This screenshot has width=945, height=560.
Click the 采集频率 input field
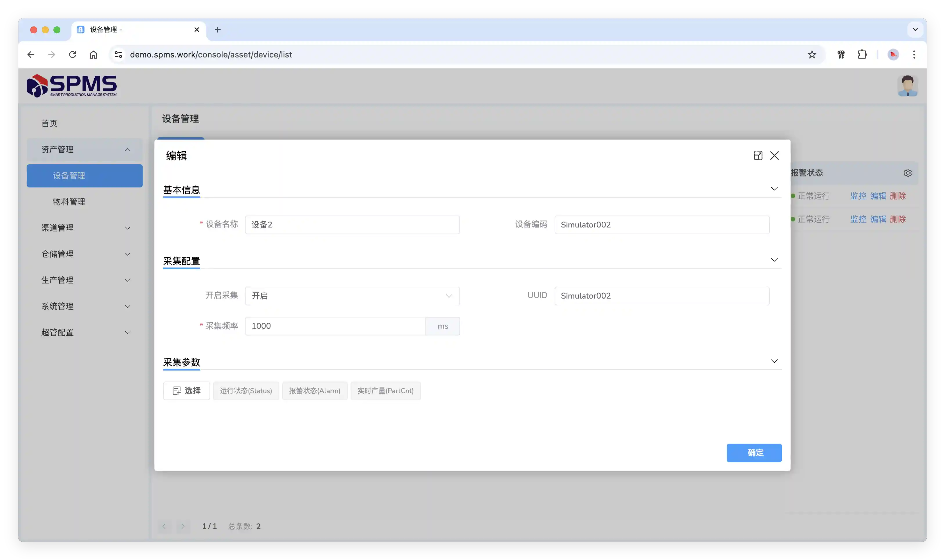click(335, 326)
